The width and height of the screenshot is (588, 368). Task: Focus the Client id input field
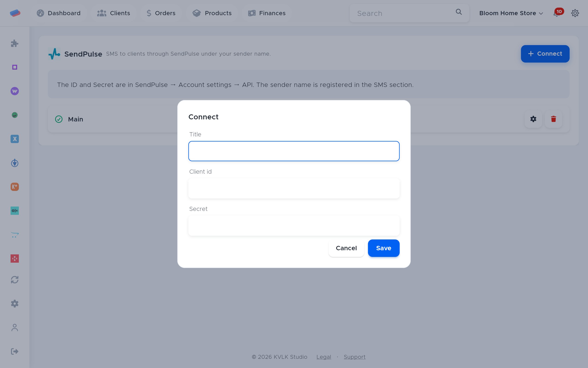tap(294, 188)
